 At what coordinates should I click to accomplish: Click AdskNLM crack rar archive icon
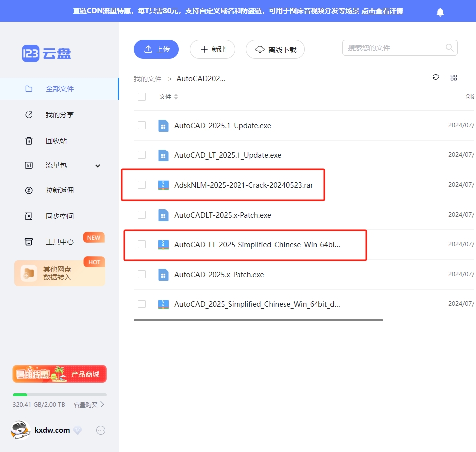pos(163,185)
